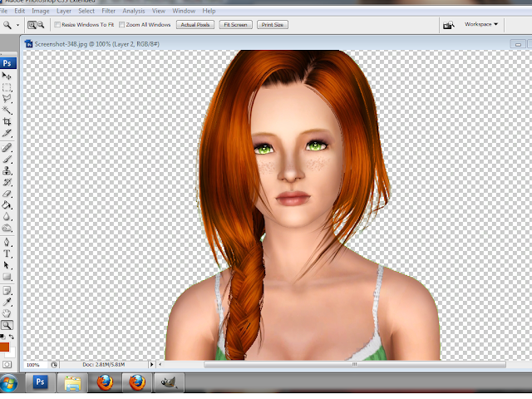The width and height of the screenshot is (532, 399).
Task: Click the GIMP taskbar icon
Action: point(169,382)
